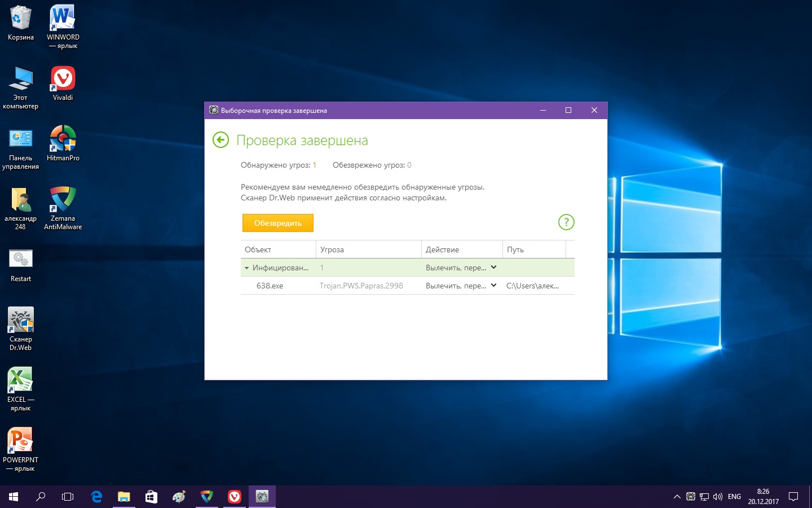Collapse the Инфицирован group row
The width and height of the screenshot is (812, 508).
click(246, 268)
